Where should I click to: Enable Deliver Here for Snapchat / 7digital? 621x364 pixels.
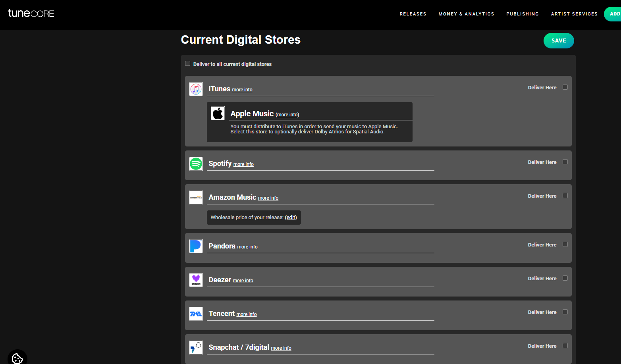(x=565, y=346)
